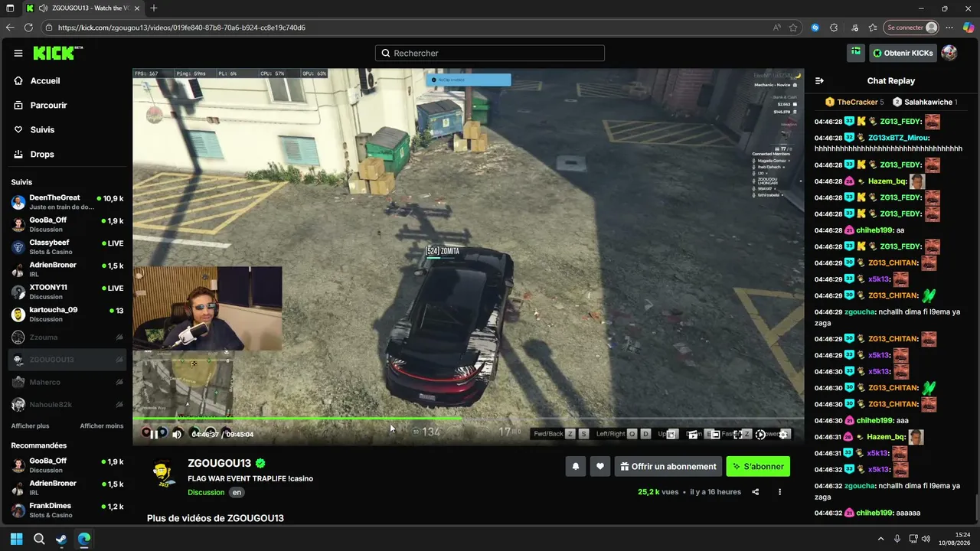980x551 pixels.
Task: Open Steam from the taskbar
Action: (61, 539)
